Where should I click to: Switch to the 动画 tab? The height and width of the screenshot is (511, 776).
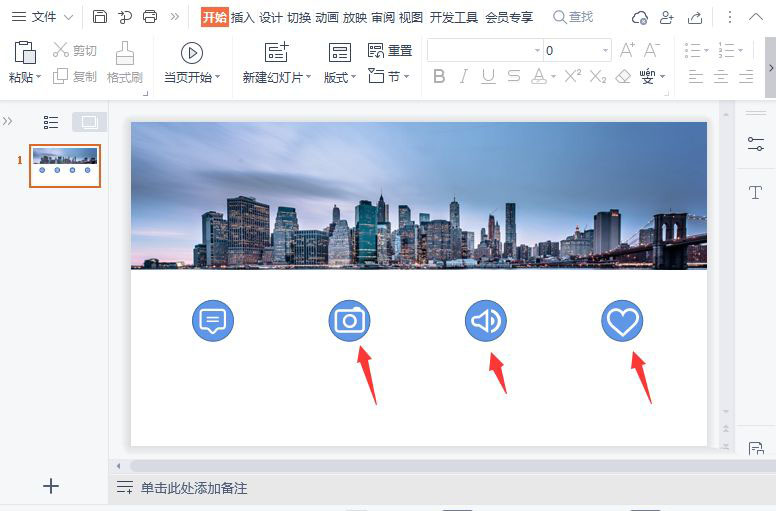click(x=327, y=17)
